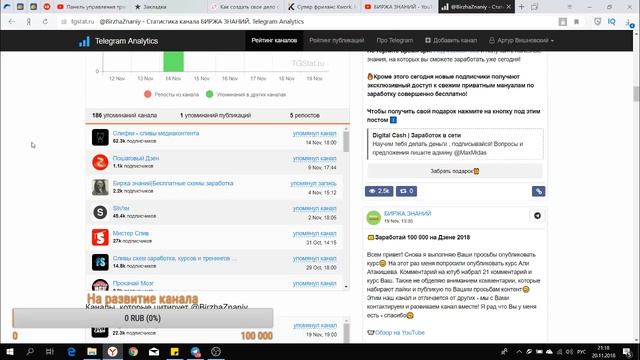Toggle the red Репосты из канала legend marker
Viewport: 640px width, 360px height.
(x=147, y=94)
